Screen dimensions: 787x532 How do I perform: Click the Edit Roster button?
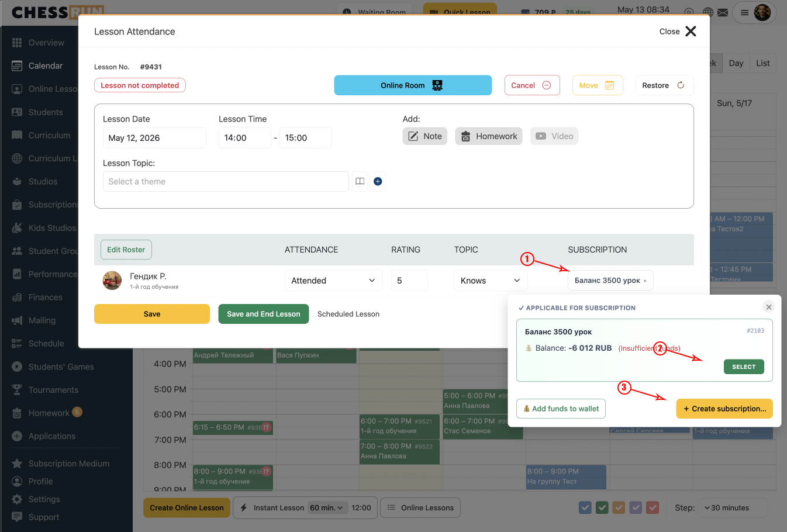pos(126,250)
